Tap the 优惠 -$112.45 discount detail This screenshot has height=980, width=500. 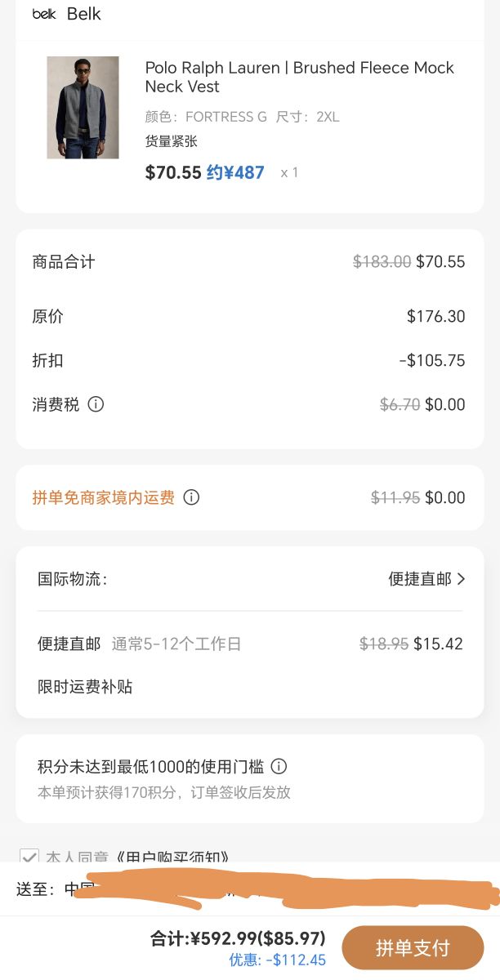[277, 960]
